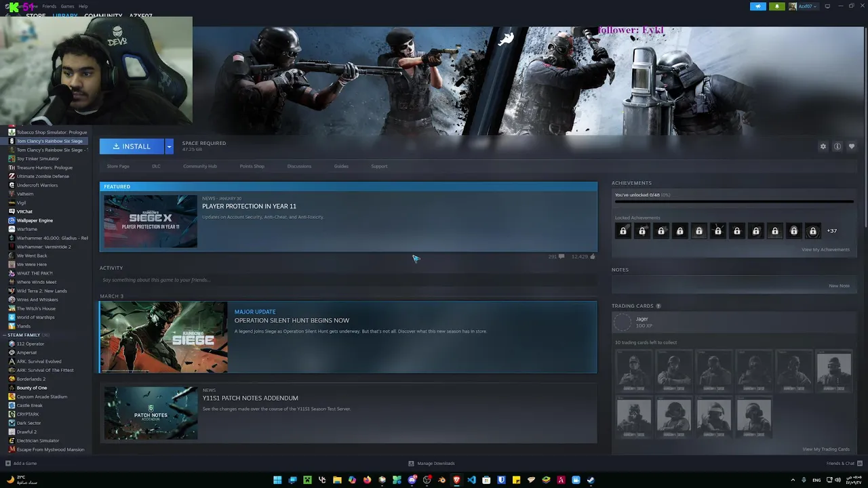This screenshot has width=868, height=488.
Task: Click Add a Game plus icon
Action: [x=8, y=464]
